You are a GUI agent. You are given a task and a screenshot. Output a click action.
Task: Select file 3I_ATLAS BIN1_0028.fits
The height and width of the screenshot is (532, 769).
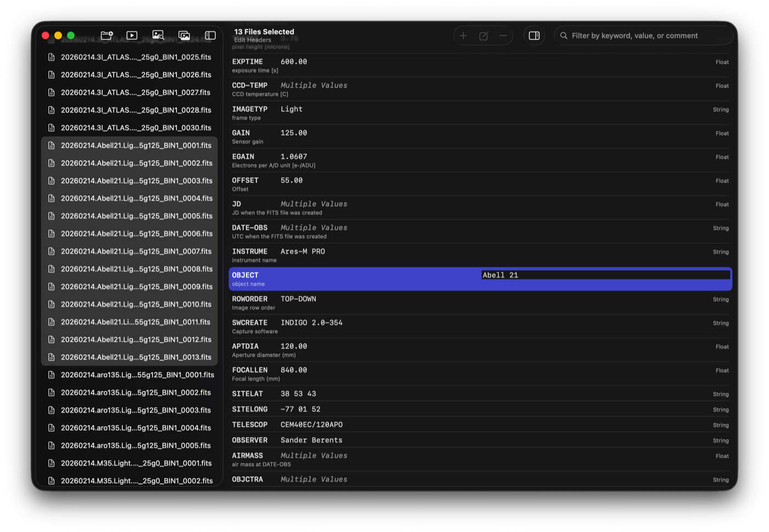click(x=130, y=110)
